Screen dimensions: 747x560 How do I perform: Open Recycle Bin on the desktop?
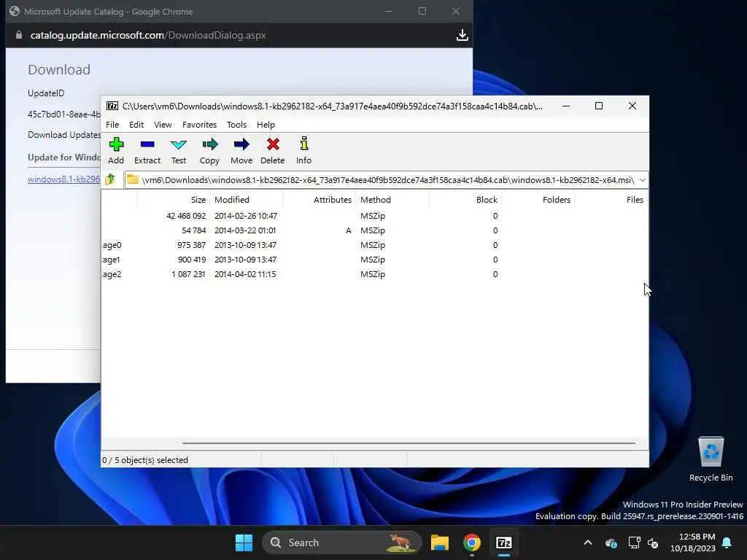[x=711, y=459]
